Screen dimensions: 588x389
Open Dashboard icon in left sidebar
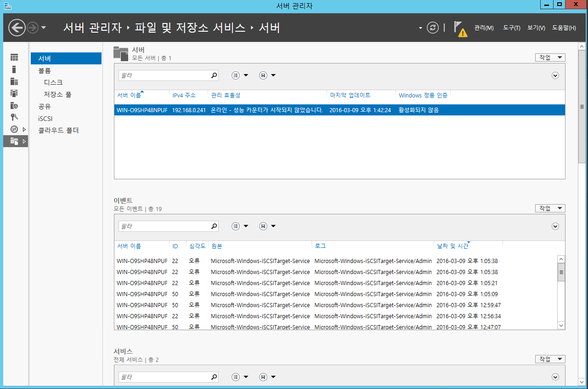(14, 57)
